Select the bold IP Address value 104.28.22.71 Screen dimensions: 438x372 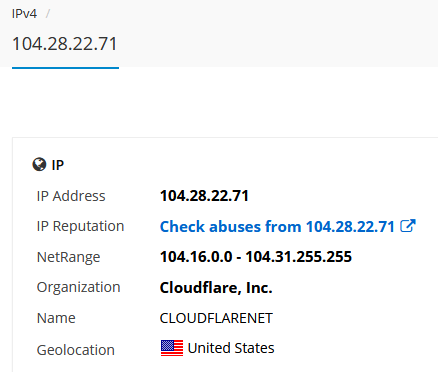(204, 196)
